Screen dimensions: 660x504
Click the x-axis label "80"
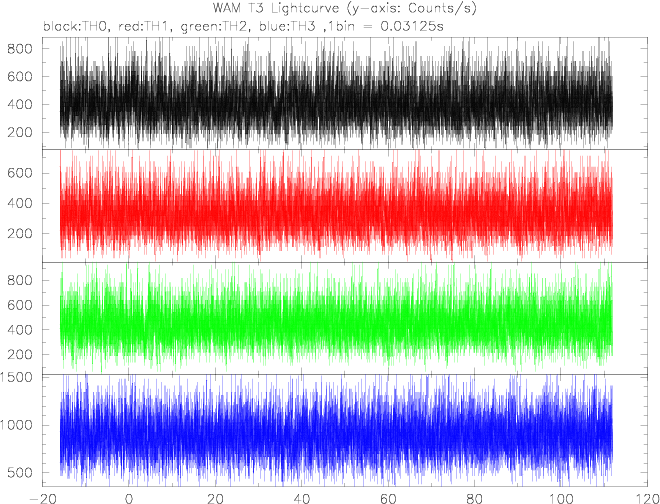tap(475, 498)
